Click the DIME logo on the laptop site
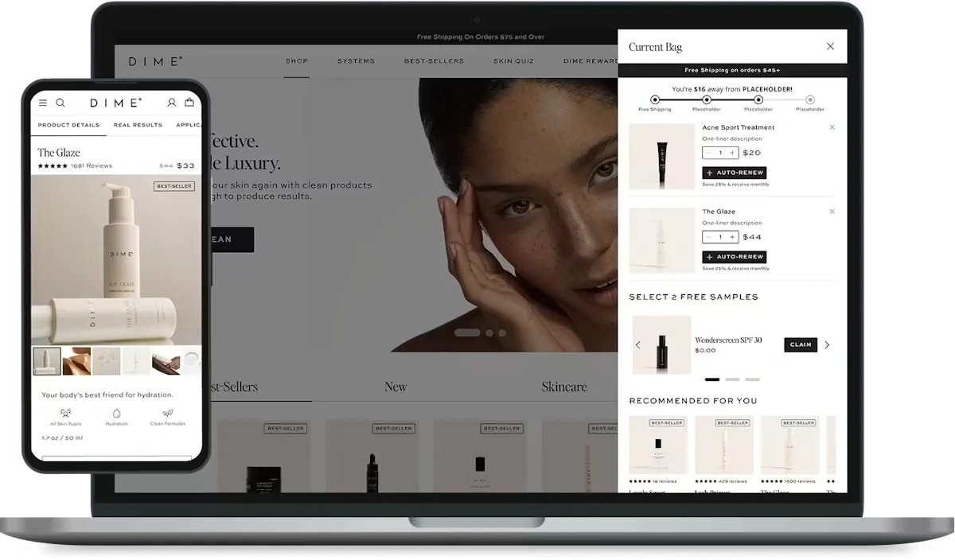This screenshot has width=955, height=560. click(x=156, y=61)
